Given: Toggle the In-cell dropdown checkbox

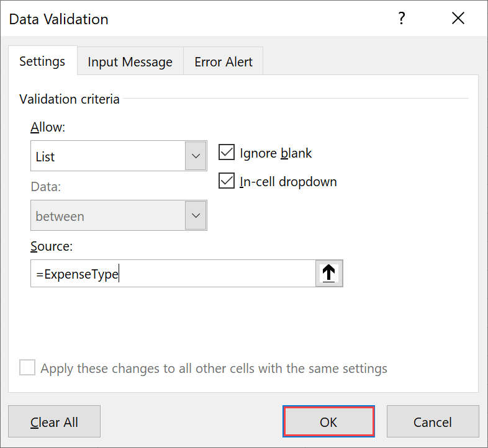Looking at the screenshot, I should [x=226, y=181].
